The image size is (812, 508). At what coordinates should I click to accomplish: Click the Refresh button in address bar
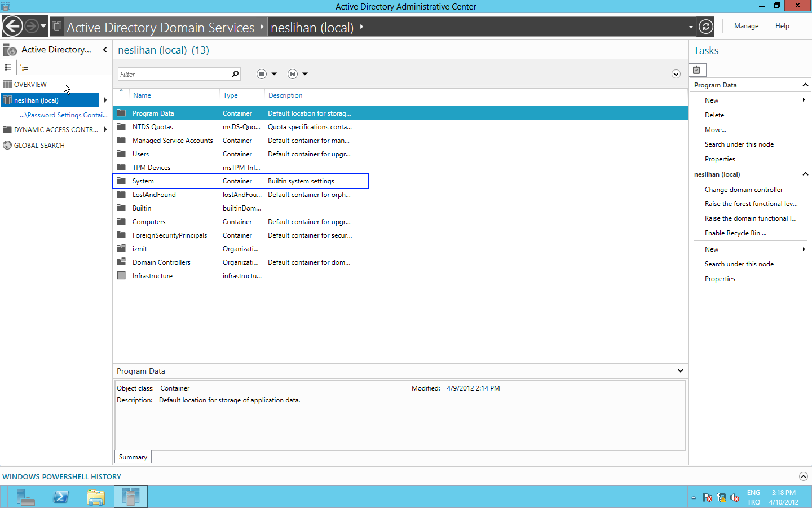pyautogui.click(x=706, y=26)
